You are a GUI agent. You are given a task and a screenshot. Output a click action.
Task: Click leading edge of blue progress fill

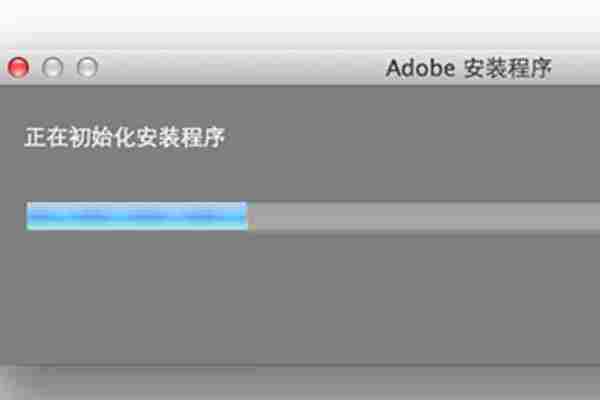pyautogui.click(x=245, y=216)
